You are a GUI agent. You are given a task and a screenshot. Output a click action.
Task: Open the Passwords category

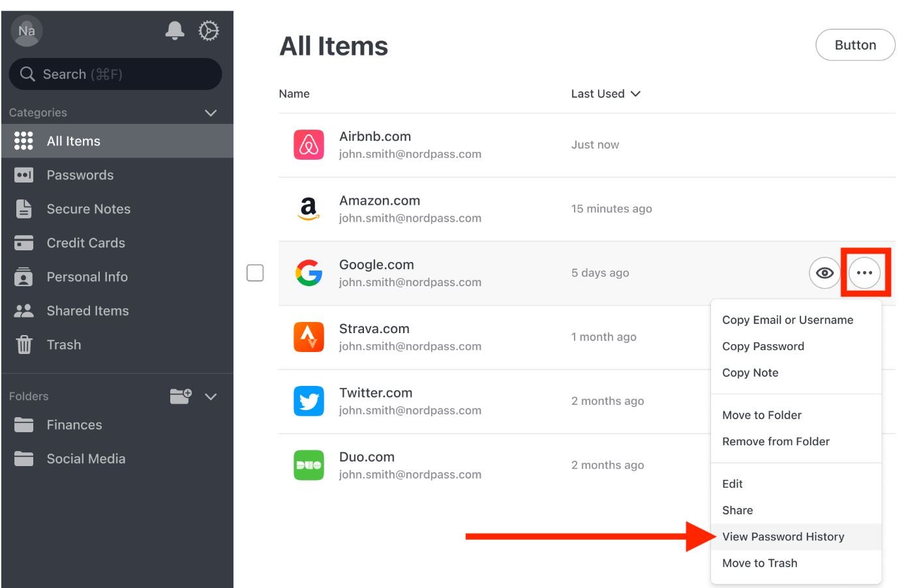(117, 175)
